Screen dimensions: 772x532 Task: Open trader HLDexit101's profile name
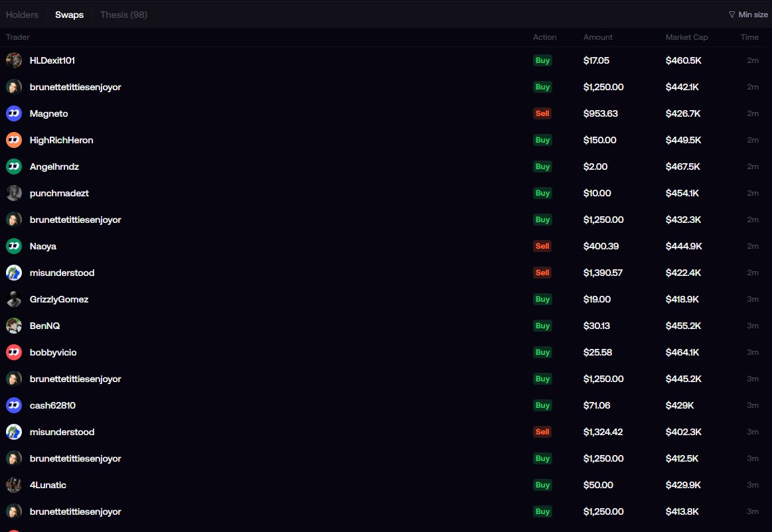(52, 60)
